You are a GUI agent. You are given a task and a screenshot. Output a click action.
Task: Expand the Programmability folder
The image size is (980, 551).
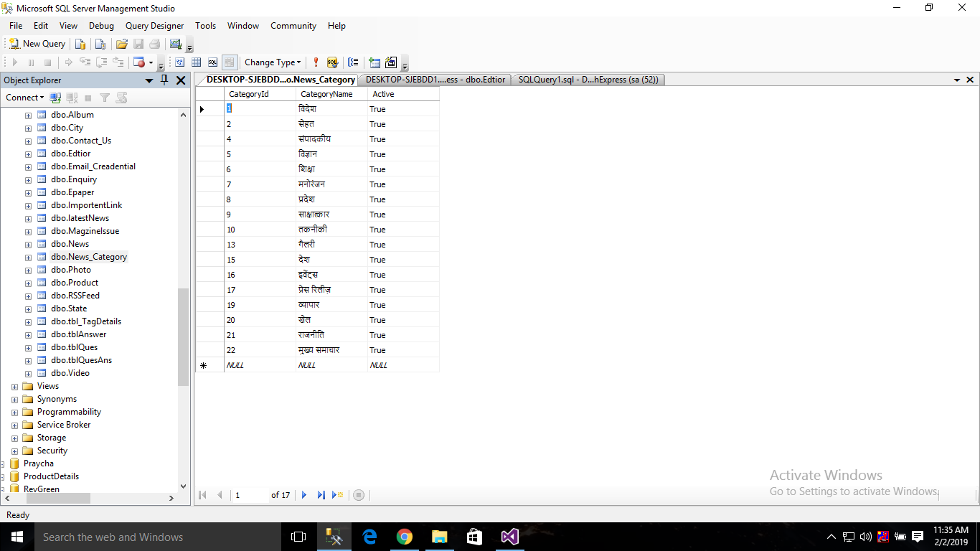(14, 412)
